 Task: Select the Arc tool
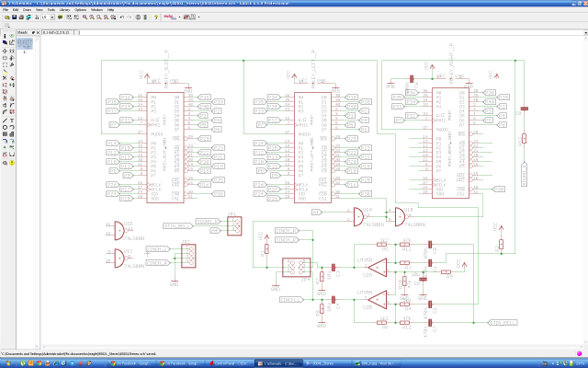tap(12, 127)
